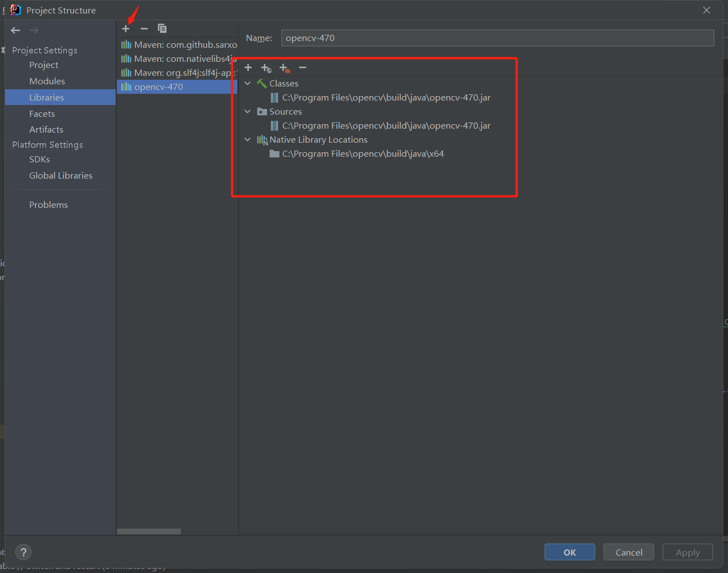The image size is (728, 573).
Task: Collapse the Native Library Locations node
Action: coord(248,139)
